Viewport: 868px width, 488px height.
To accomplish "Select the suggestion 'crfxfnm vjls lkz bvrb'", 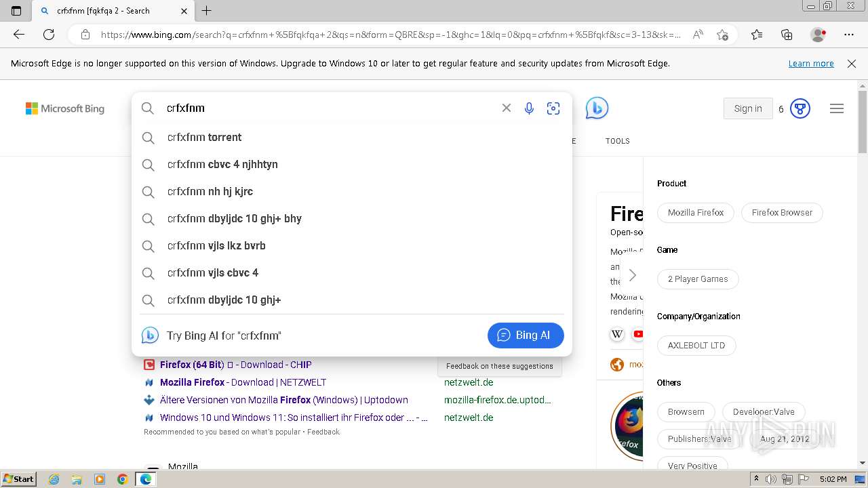I will [352, 246].
